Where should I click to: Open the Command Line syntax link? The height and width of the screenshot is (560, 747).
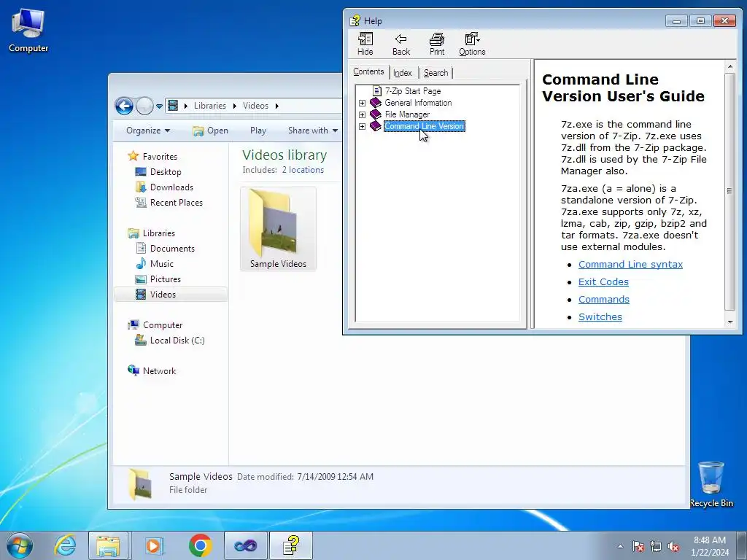click(630, 264)
